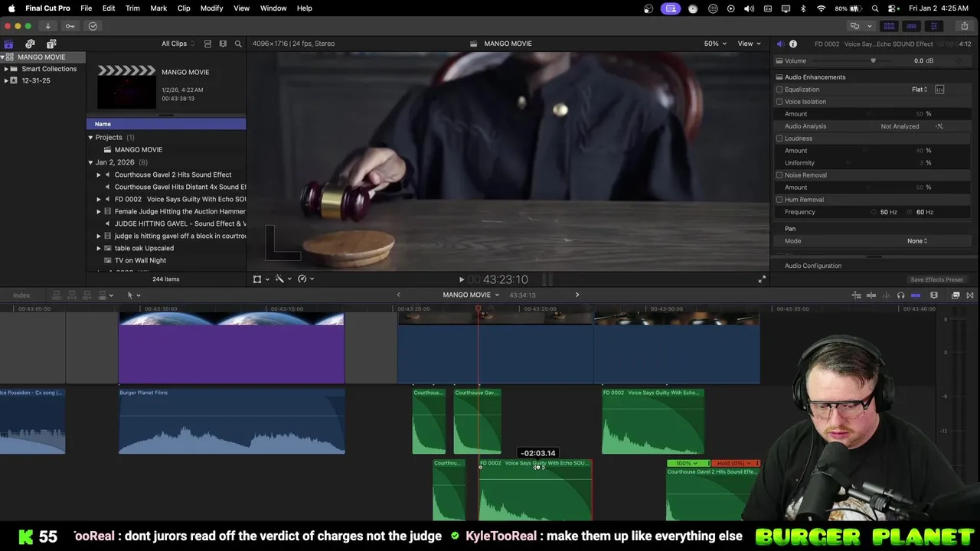Expand Smart Collections in library sidebar
The height and width of the screenshot is (551, 980).
click(6, 69)
